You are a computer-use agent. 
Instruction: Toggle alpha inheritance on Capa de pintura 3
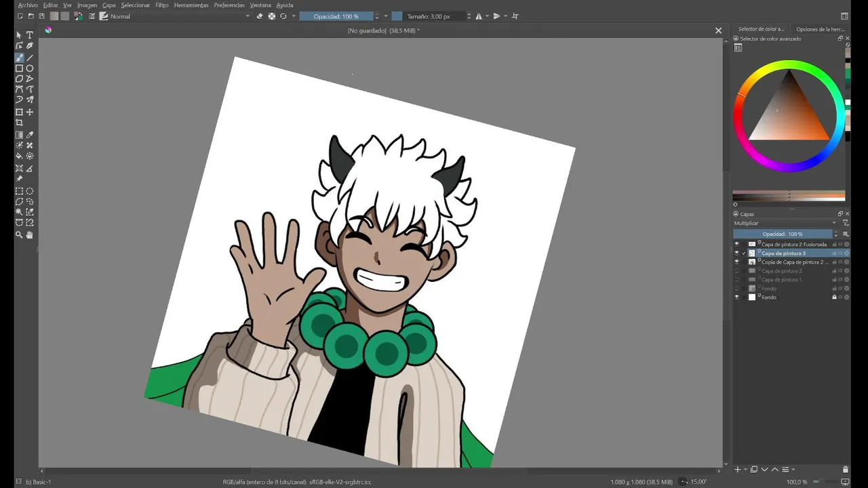click(840, 253)
